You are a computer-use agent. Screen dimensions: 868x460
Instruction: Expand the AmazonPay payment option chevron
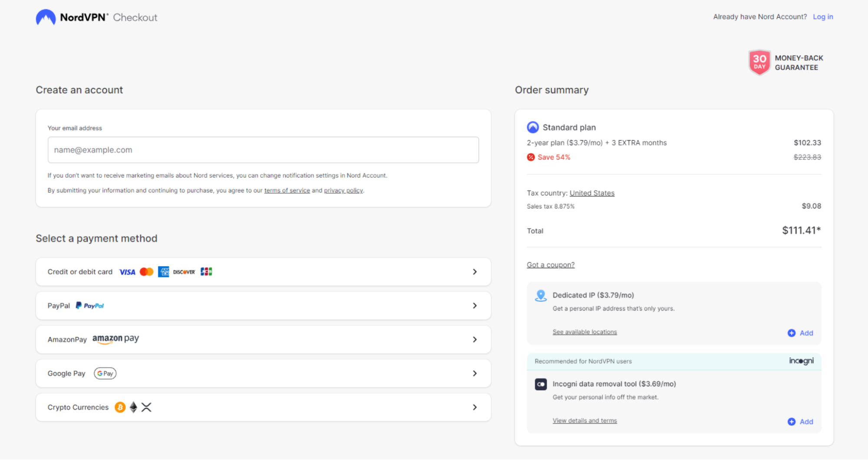[475, 339]
